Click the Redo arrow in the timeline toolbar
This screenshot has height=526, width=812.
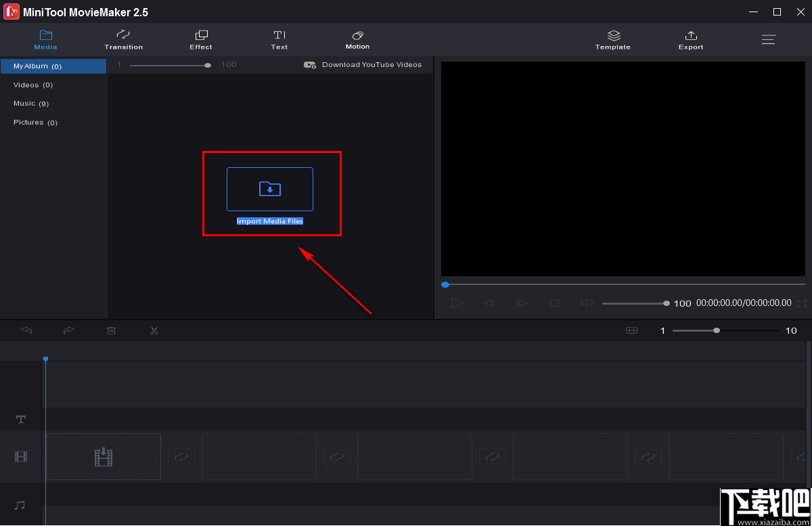(68, 330)
